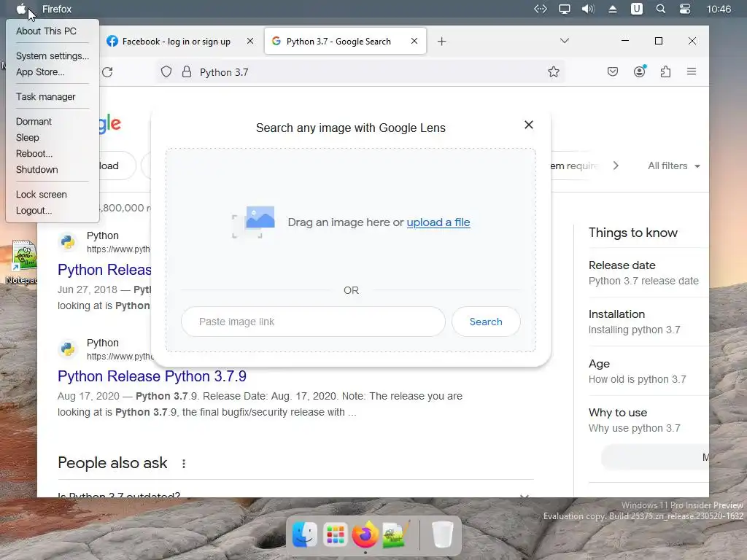Open Spotlight search magnifier icon
Viewport: 747px width, 560px height.
pos(661,9)
